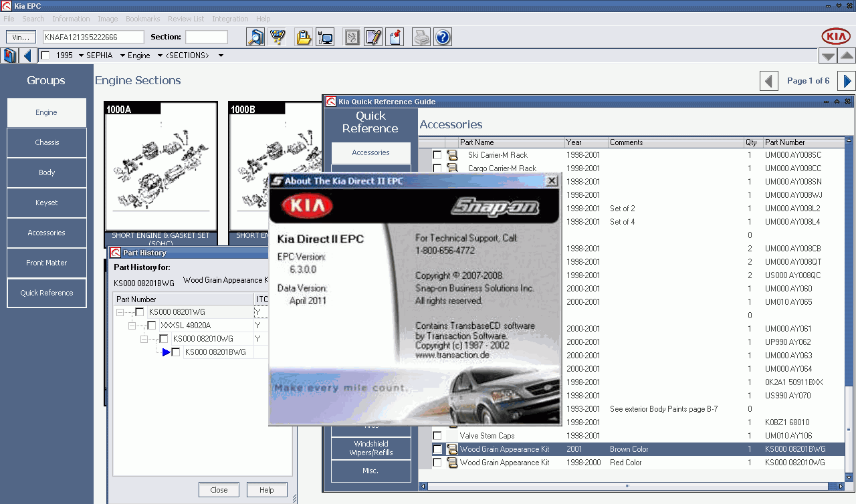The height and width of the screenshot is (504, 856).
Task: Check the Brown Color Wood Grain Kit row
Action: 437,449
